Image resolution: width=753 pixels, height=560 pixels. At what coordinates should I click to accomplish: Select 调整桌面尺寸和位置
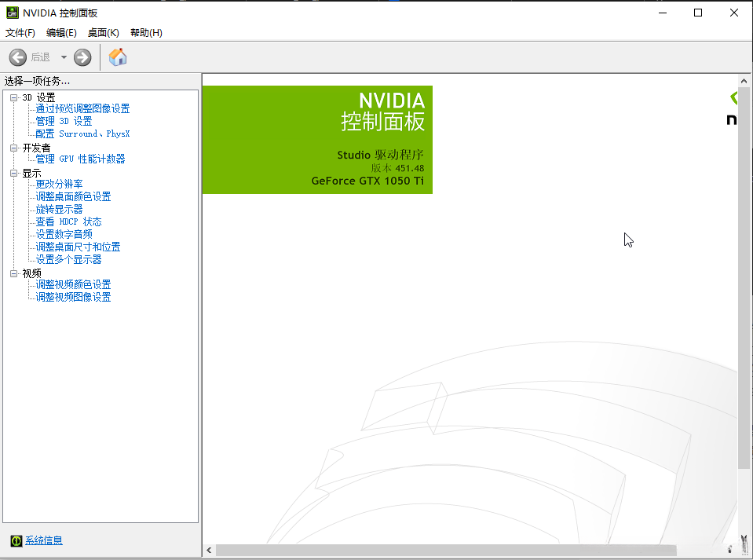[x=79, y=247]
